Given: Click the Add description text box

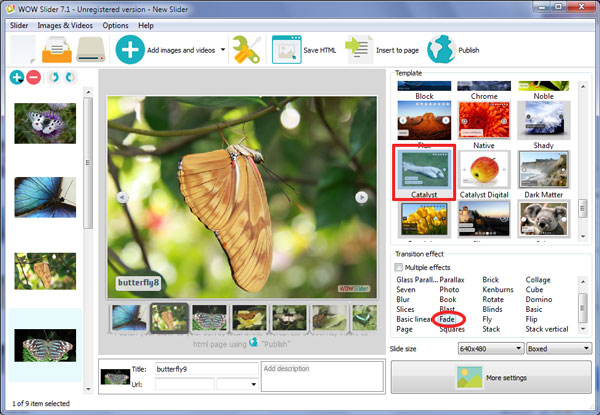Looking at the screenshot, I should coord(323,376).
